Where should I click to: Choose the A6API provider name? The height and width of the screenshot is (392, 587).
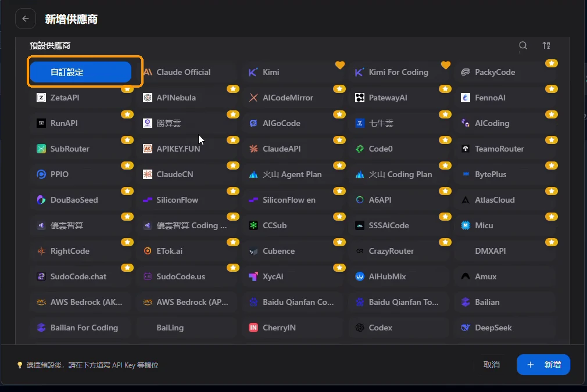coord(380,200)
